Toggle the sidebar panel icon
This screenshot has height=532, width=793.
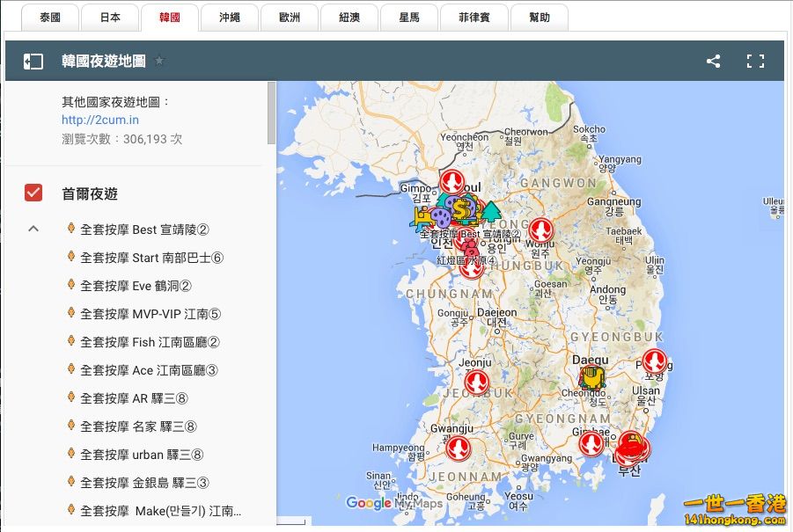point(33,62)
